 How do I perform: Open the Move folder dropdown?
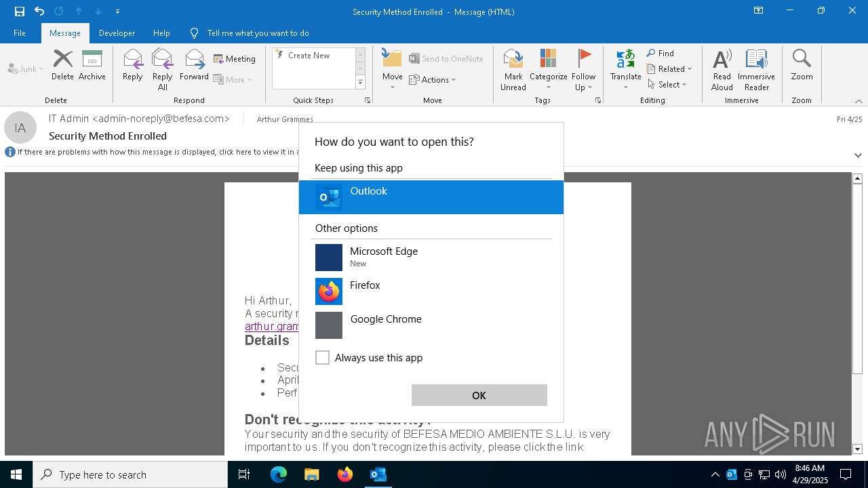392,70
